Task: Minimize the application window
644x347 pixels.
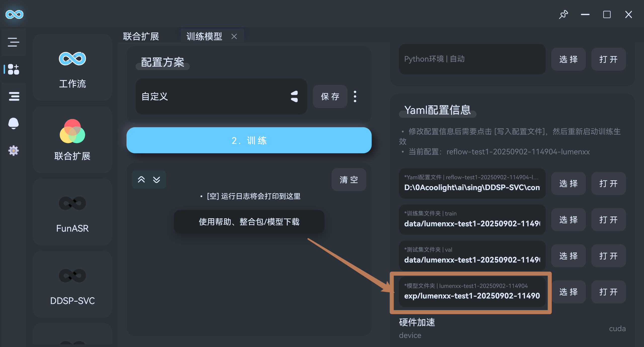Action: click(x=585, y=15)
